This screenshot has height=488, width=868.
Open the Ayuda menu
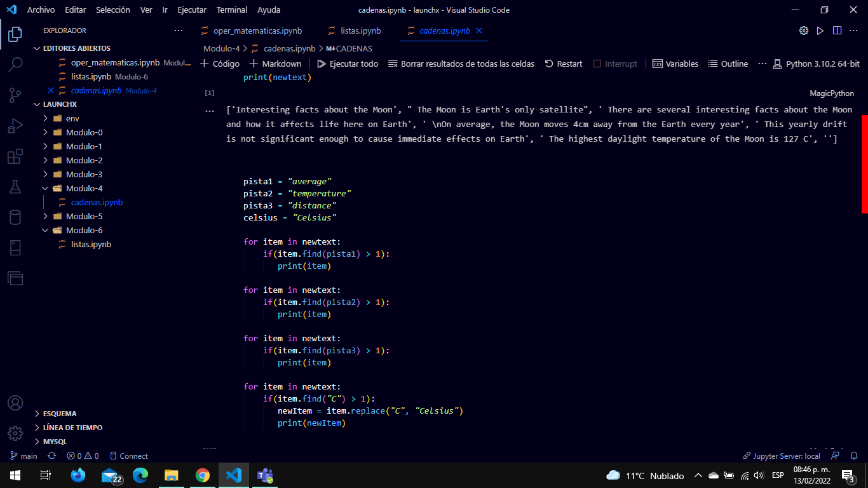point(269,10)
